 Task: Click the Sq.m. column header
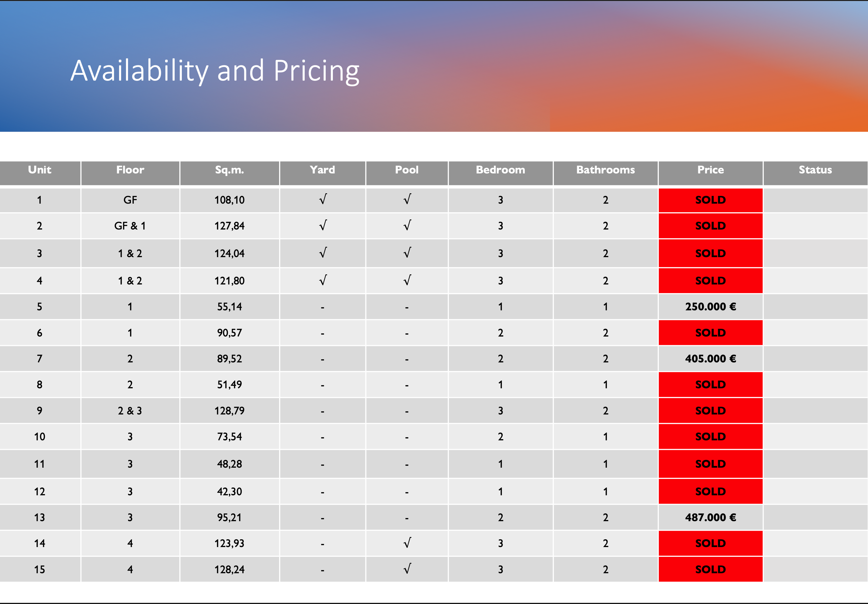pyautogui.click(x=230, y=170)
